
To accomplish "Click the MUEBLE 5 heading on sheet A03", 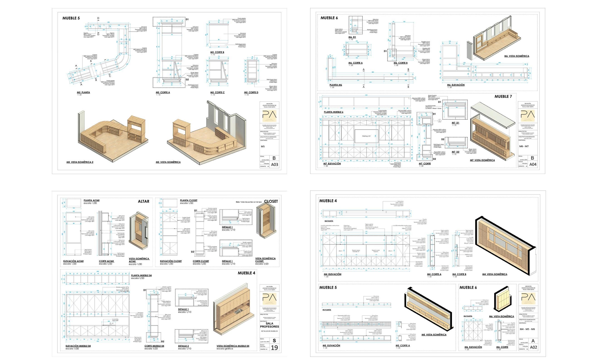I will click(x=71, y=18).
